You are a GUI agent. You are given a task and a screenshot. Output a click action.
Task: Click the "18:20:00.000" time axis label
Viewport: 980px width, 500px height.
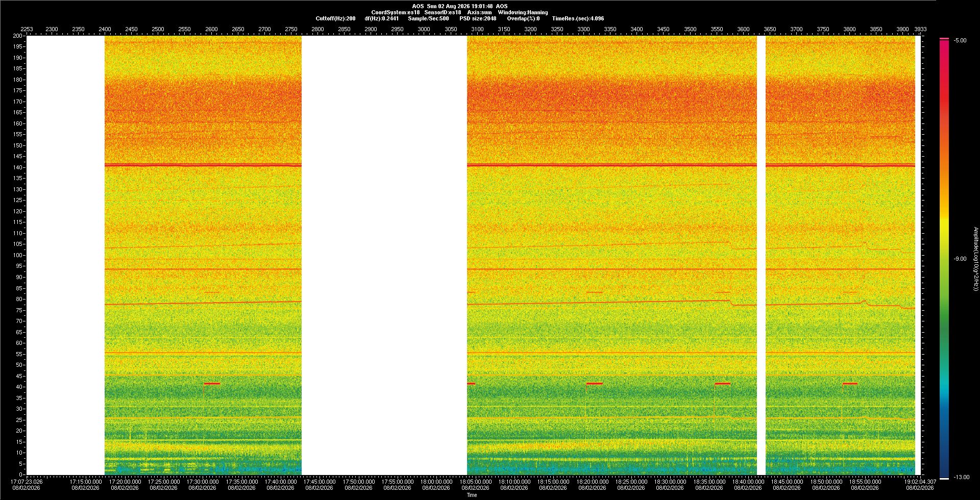(x=592, y=481)
